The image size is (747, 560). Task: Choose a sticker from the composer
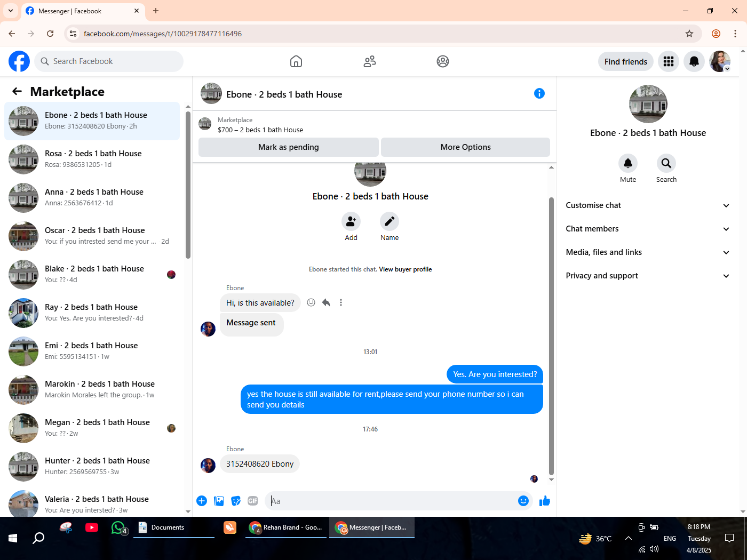(x=236, y=501)
